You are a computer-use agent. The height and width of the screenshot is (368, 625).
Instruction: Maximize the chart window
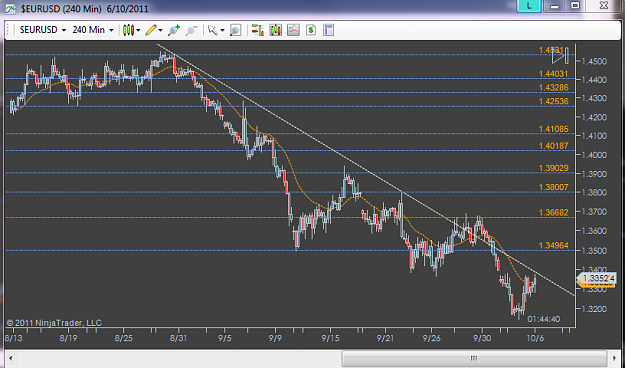[575, 6]
